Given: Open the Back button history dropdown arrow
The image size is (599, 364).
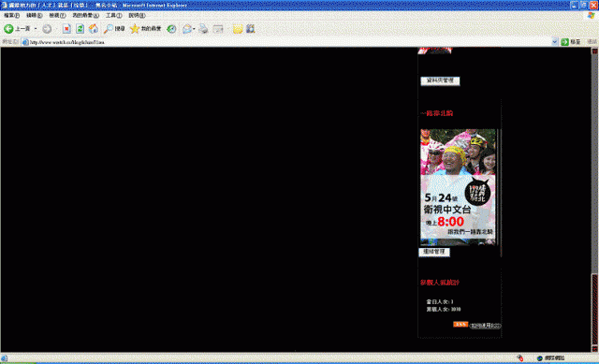Looking at the screenshot, I should tap(36, 29).
